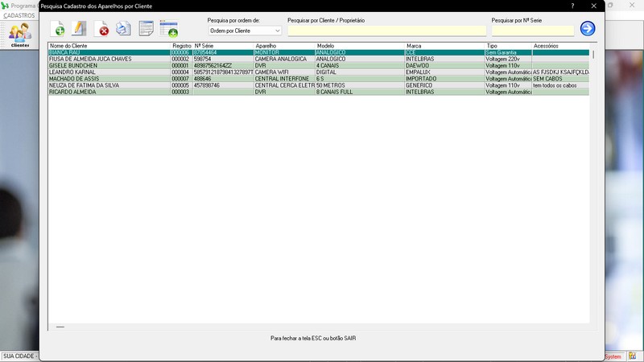
Task: Click serial number 48987562164ZZ cell
Action: (x=224, y=66)
